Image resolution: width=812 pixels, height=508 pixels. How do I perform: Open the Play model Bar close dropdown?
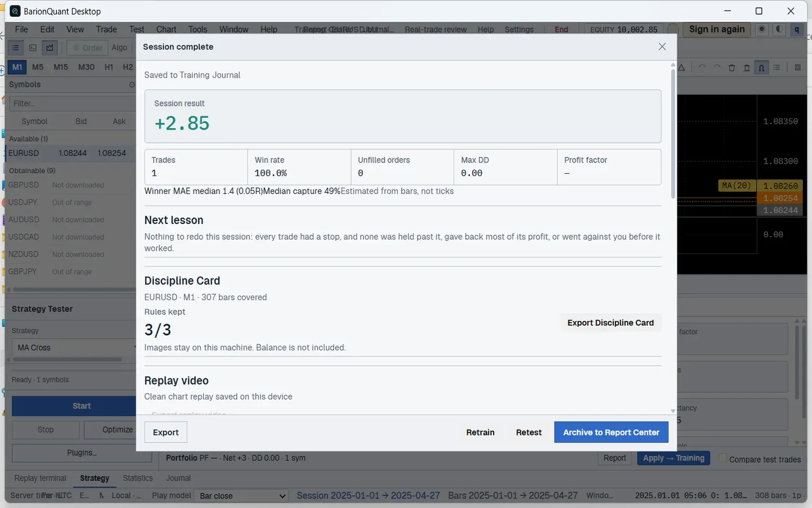click(242, 496)
